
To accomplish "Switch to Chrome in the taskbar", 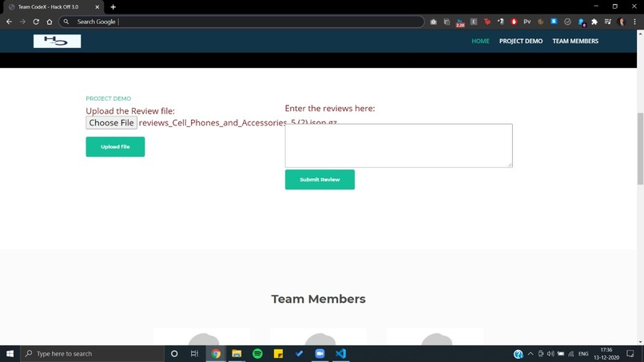I will 216,353.
